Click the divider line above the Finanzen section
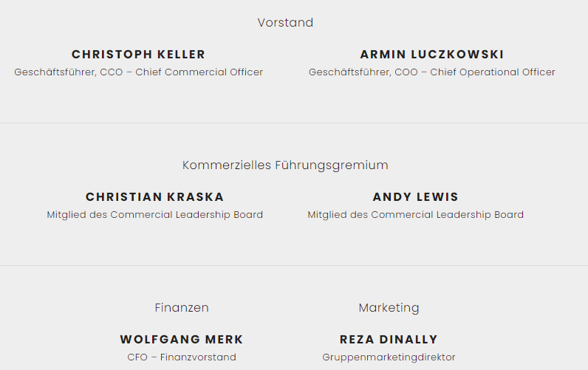The image size is (588, 370). 294,265
